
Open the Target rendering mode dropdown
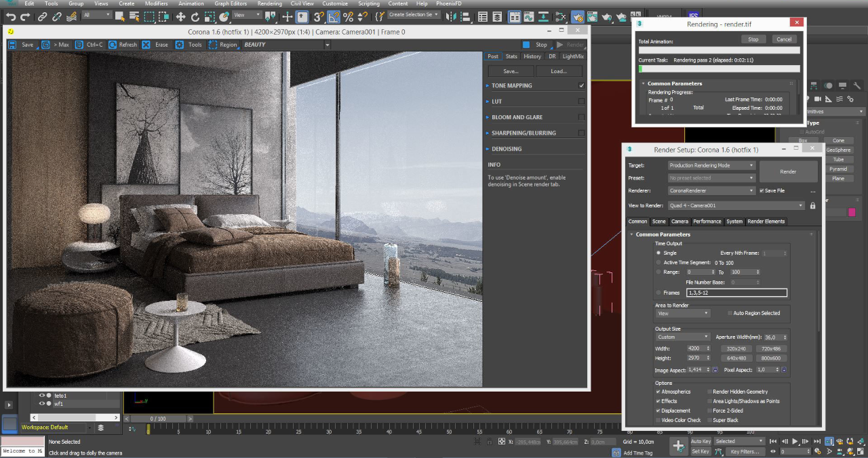click(x=711, y=165)
